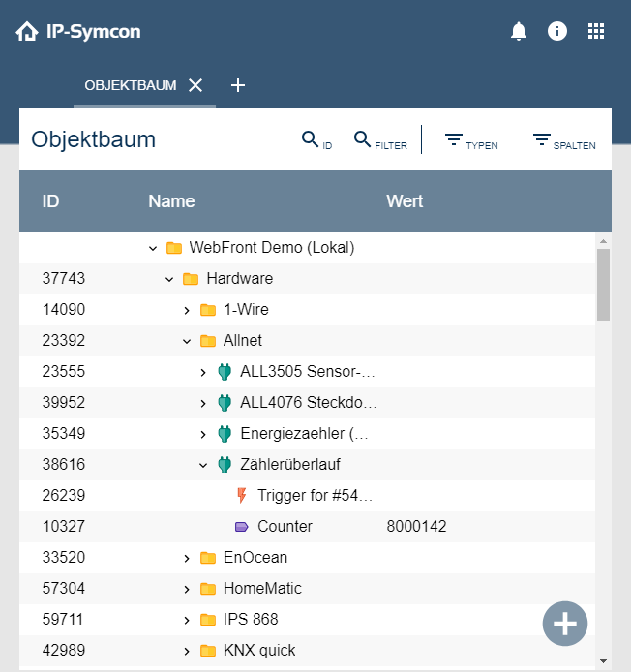
Task: Open the notifications bell icon
Action: pyautogui.click(x=519, y=31)
